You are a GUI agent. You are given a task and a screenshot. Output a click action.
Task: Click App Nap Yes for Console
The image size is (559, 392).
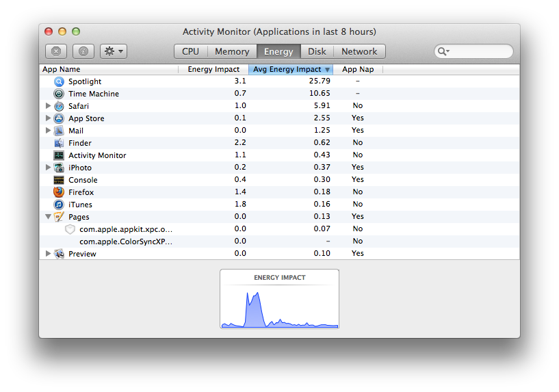(358, 180)
